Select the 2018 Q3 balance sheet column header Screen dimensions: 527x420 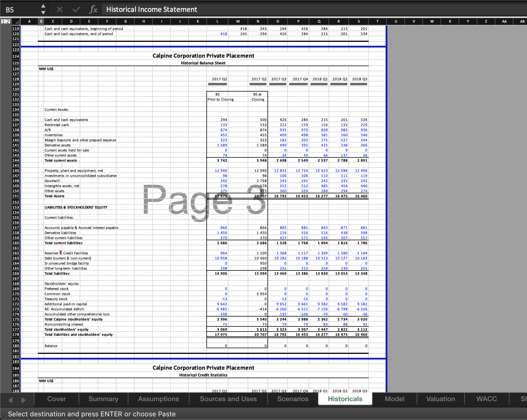click(x=359, y=79)
